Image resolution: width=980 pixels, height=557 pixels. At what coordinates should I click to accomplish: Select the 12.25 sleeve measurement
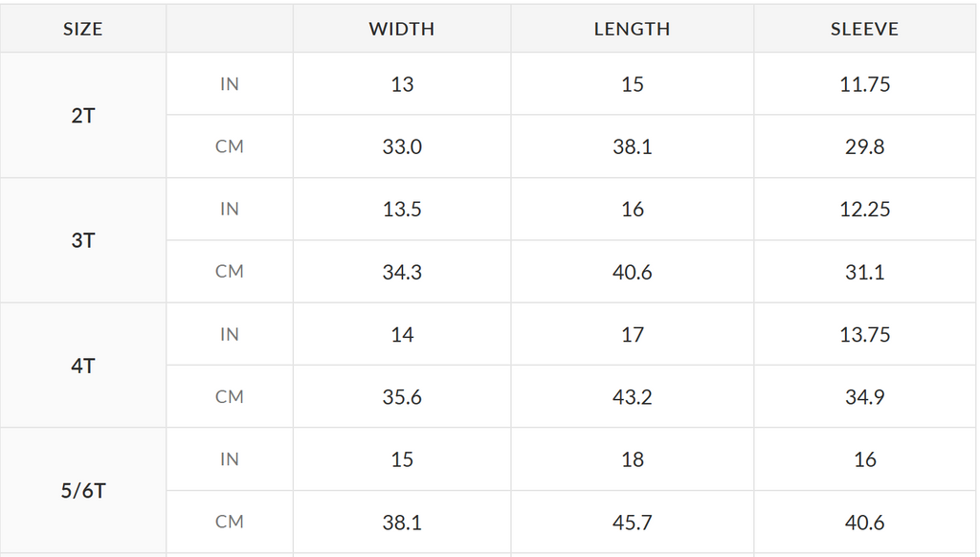click(864, 210)
